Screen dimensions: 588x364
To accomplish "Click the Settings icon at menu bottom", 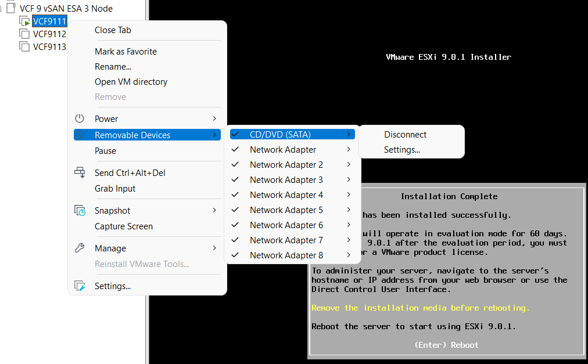I will 80,286.
